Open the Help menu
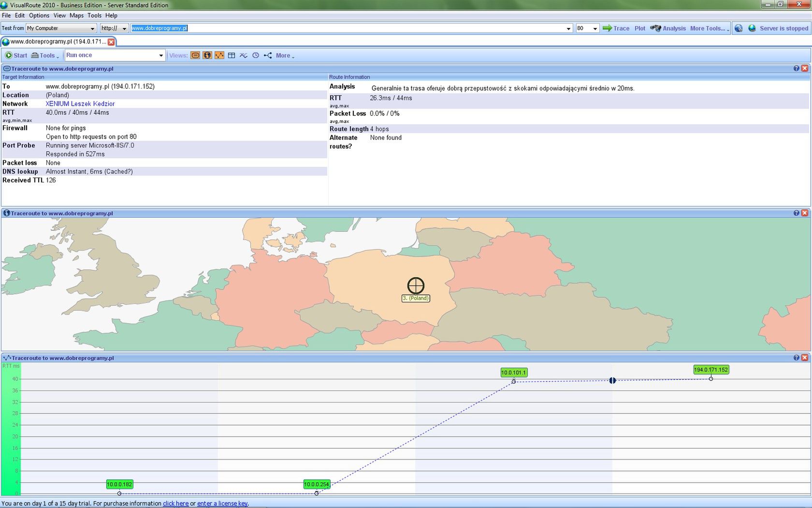The image size is (812, 508). [111, 15]
